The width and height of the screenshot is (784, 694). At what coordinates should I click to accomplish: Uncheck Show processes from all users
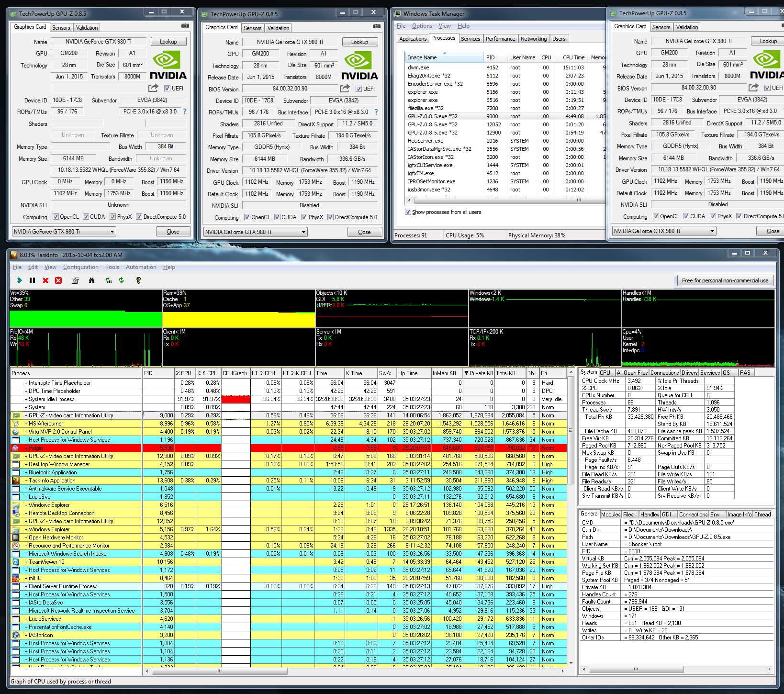click(x=408, y=212)
